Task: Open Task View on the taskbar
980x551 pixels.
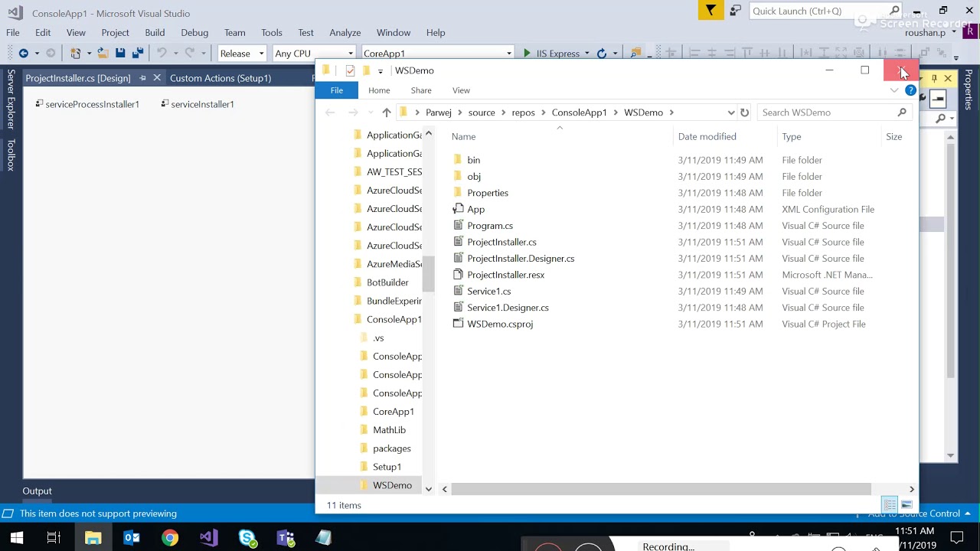Action: coord(54,538)
